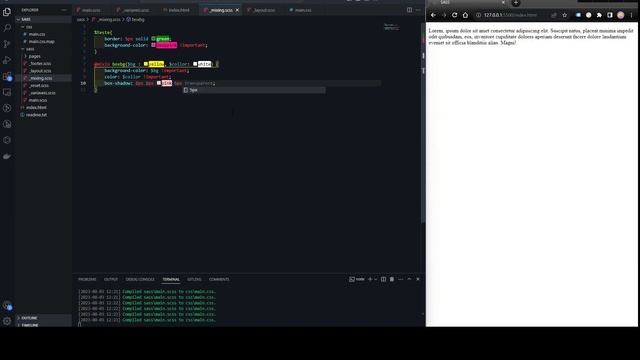Viewport: 640px width, 360px height.
Task: Close the terminal panel
Action: point(418,279)
